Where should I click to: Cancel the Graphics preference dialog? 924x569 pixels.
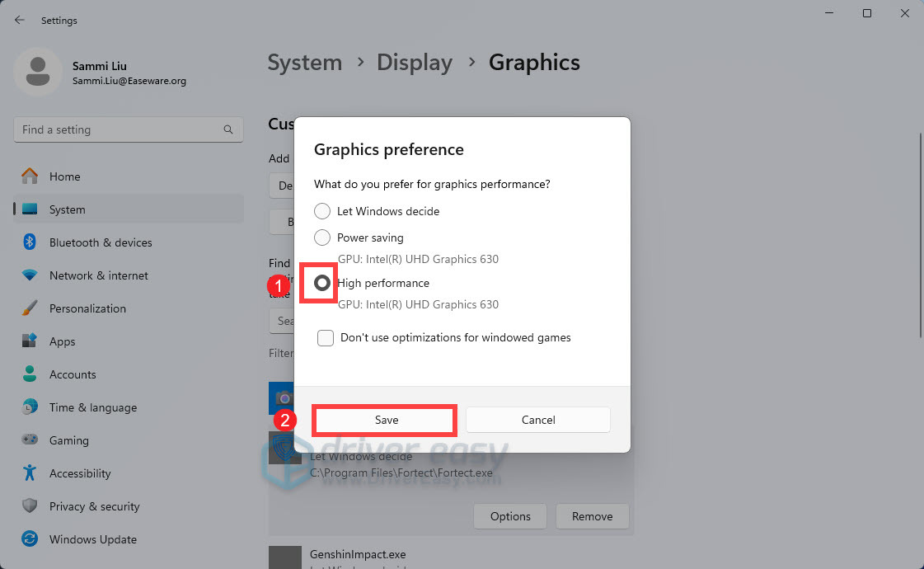point(537,420)
